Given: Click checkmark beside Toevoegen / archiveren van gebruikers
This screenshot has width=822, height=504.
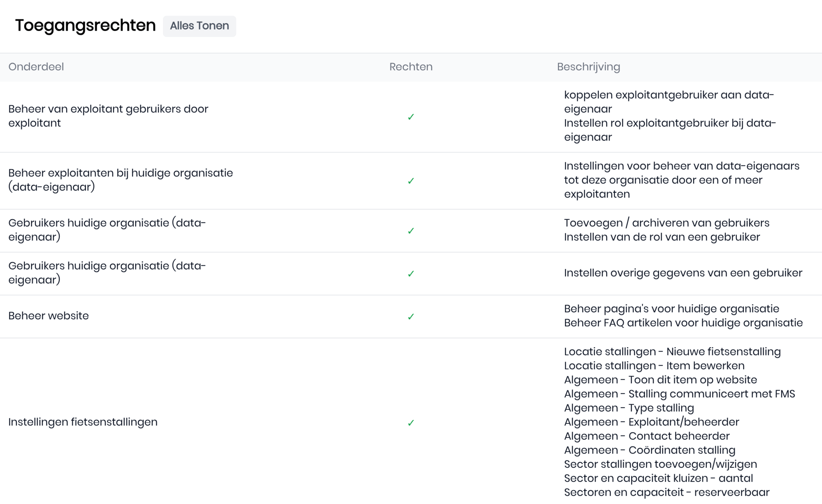Looking at the screenshot, I should coord(411,231).
